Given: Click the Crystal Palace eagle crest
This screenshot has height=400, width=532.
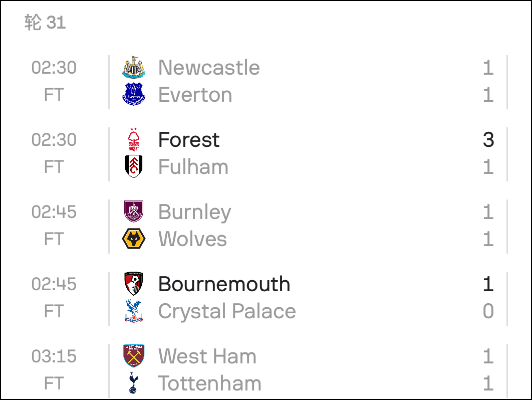Looking at the screenshot, I should [134, 311].
